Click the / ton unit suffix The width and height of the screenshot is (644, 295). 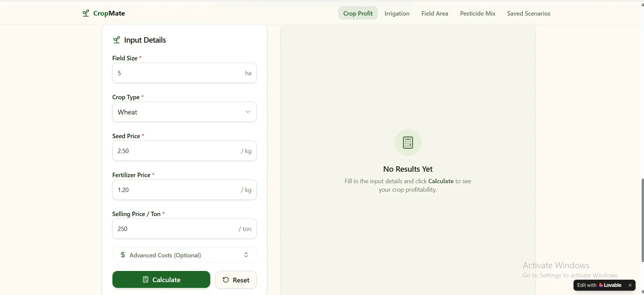click(x=245, y=229)
